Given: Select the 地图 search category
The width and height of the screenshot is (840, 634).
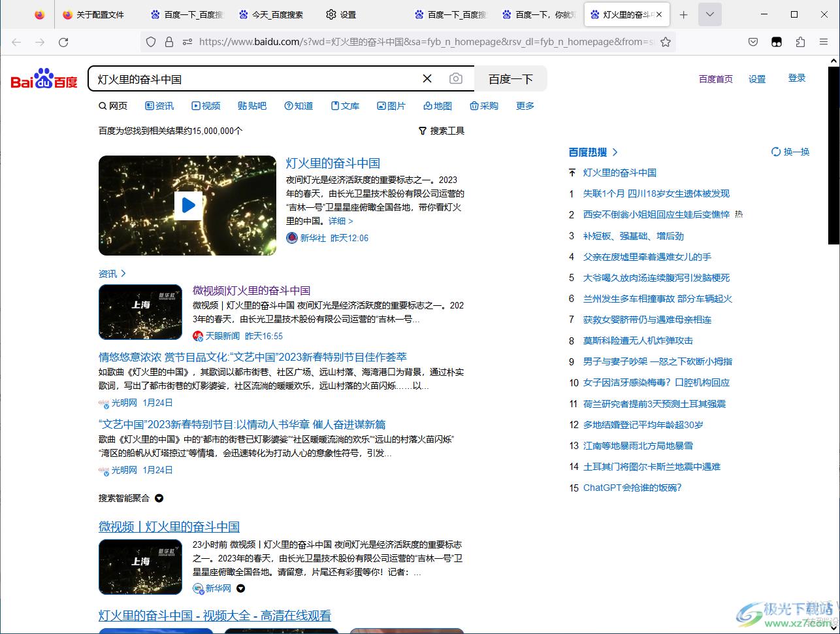Looking at the screenshot, I should (438, 106).
